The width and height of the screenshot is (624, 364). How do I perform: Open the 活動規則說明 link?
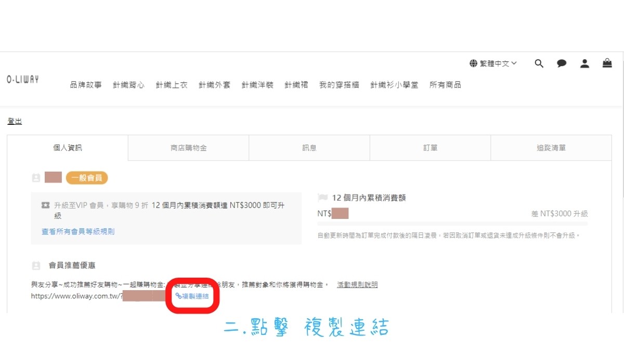pos(357,284)
